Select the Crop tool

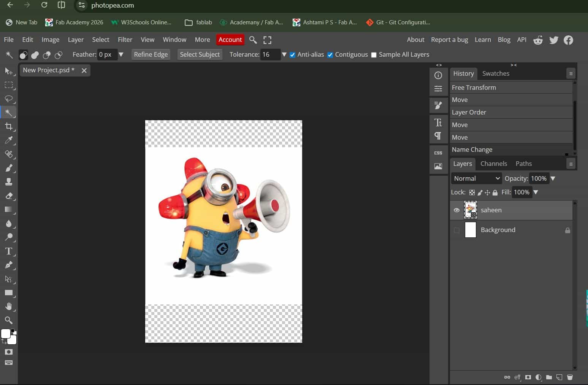(8, 126)
